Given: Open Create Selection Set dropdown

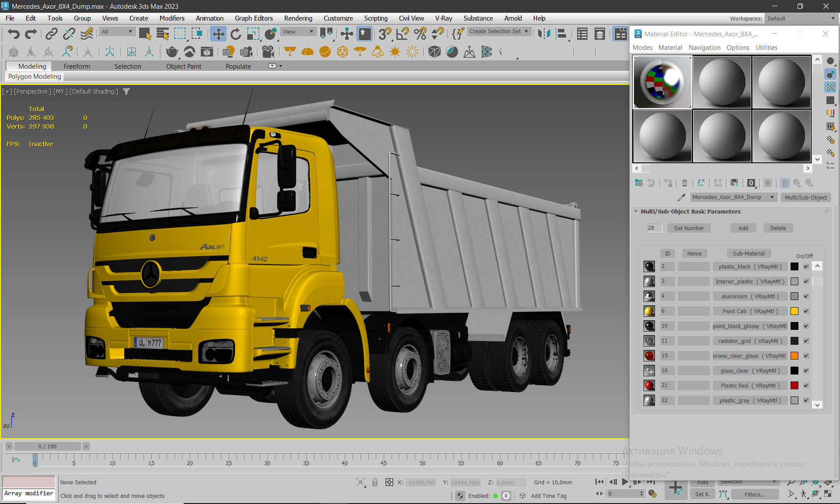Looking at the screenshot, I should coord(499,31).
